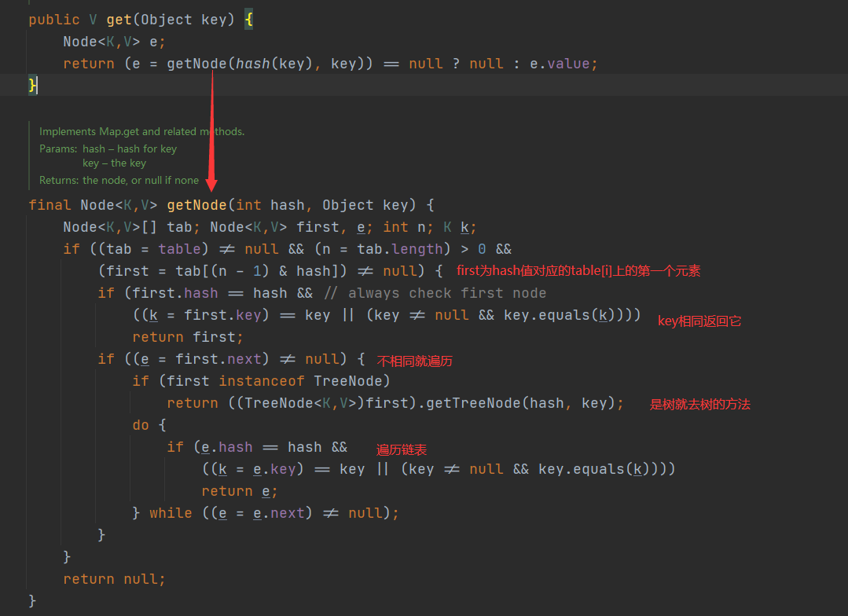This screenshot has width=848, height=616.
Task: Click the 'get' method name in its declaration
Action: tap(119, 20)
